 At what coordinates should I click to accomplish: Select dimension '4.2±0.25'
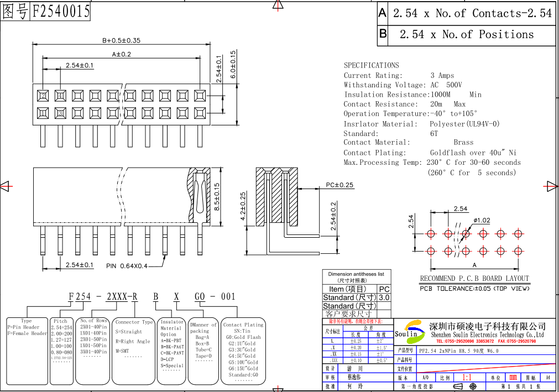(x=243, y=206)
